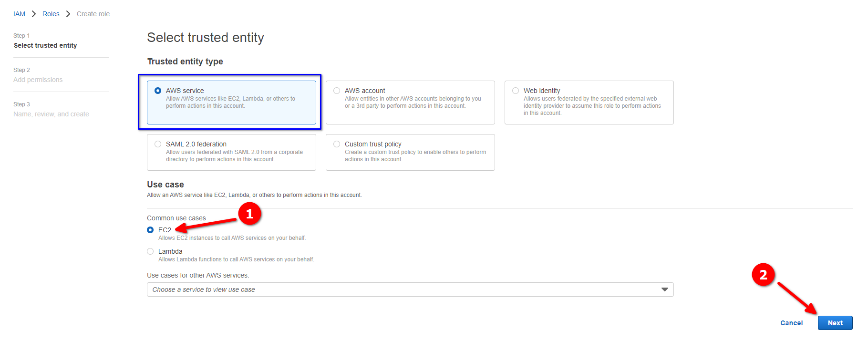The height and width of the screenshot is (341, 868).
Task: Select Step 3 Name, review, and create
Action: click(x=51, y=109)
